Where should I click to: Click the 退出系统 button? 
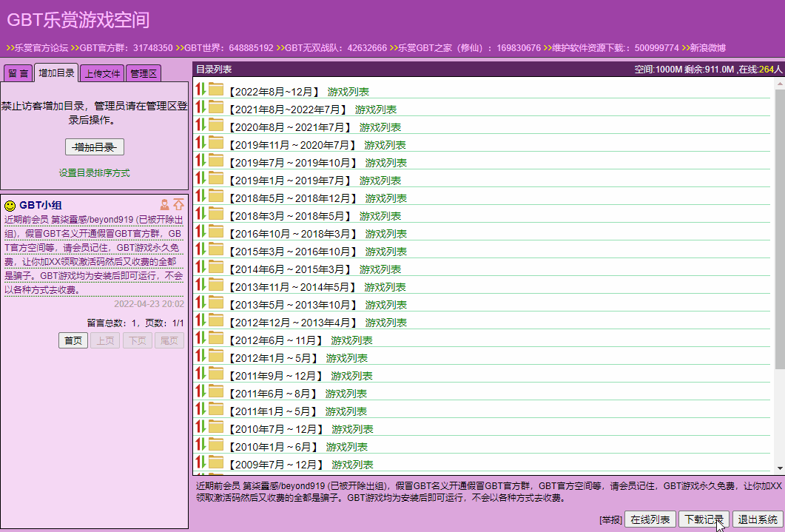758,519
